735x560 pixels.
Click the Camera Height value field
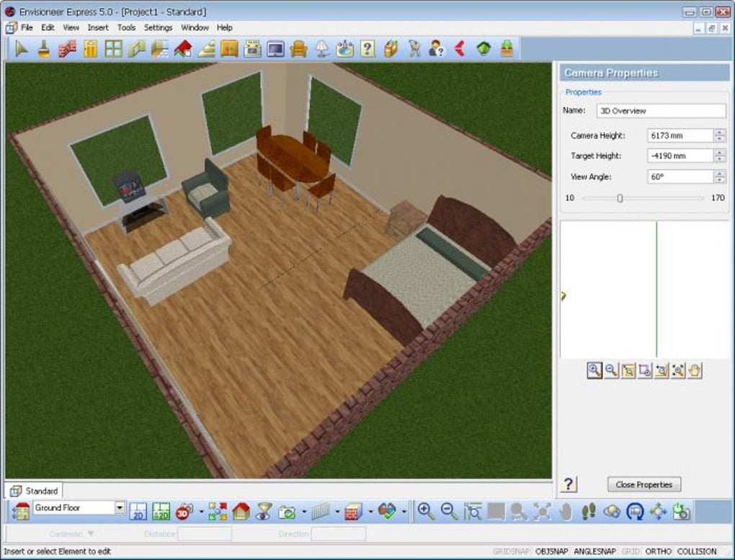(680, 135)
